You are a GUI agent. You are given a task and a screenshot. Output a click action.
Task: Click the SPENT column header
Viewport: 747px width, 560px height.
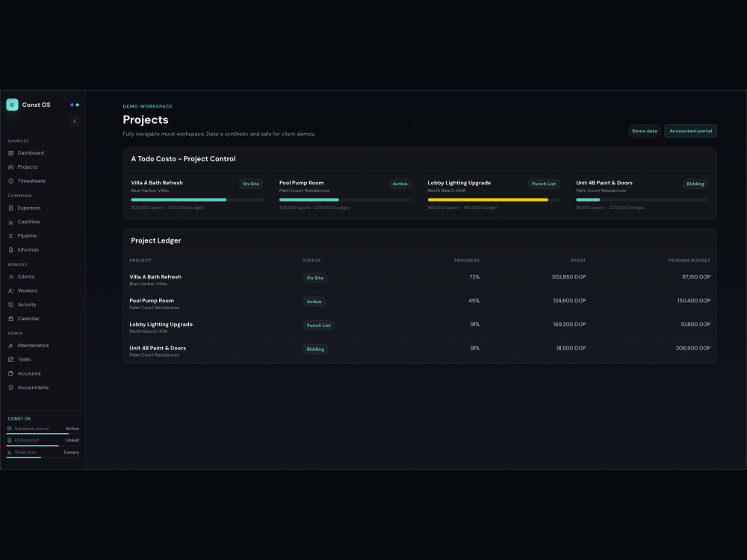click(x=578, y=261)
